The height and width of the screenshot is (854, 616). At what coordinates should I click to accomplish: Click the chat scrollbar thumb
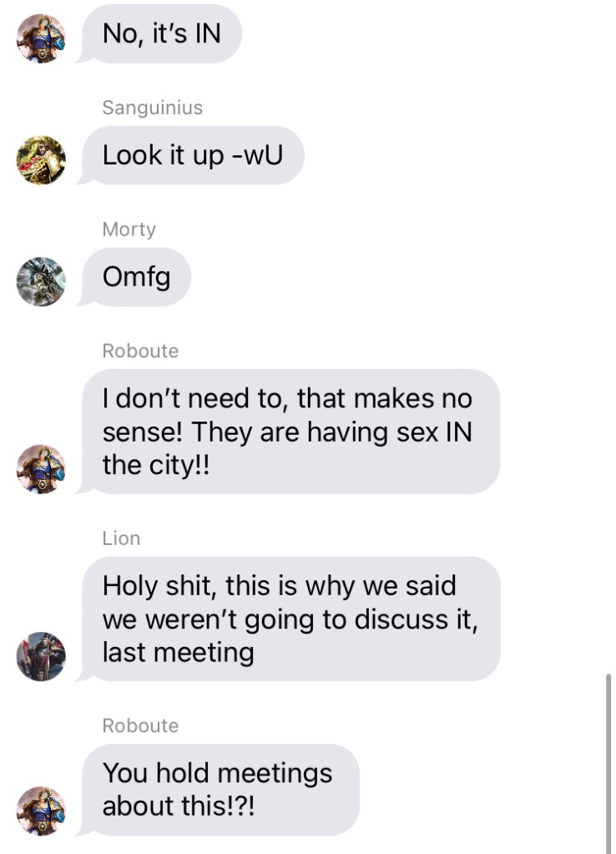[x=608, y=764]
